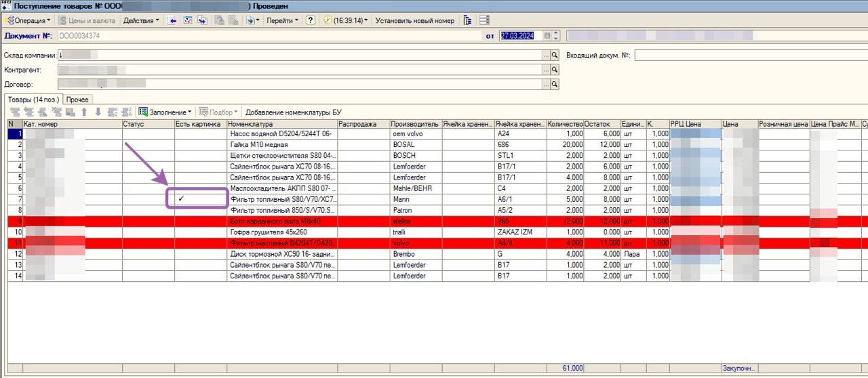Open the Перейти dropdown menu

click(x=282, y=20)
